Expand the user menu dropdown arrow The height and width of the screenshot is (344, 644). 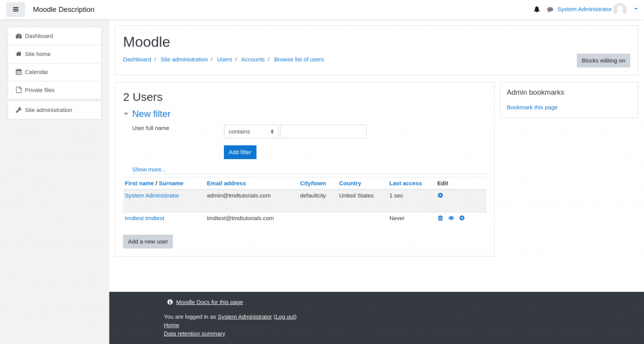point(636,9)
